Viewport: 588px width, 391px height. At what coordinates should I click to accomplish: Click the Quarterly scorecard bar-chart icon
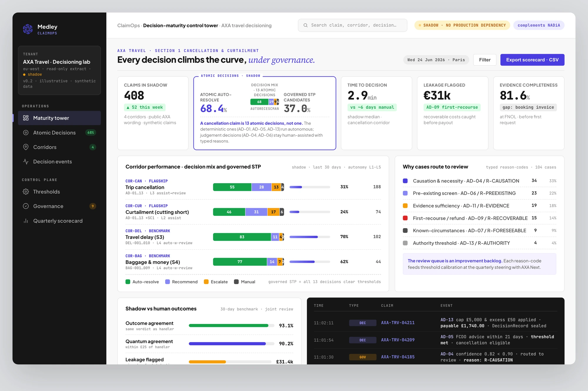pos(26,221)
